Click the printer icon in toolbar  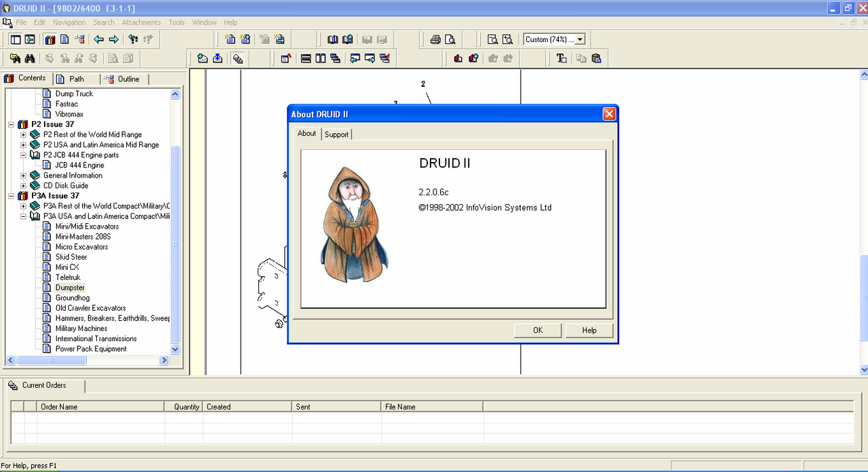pos(435,39)
